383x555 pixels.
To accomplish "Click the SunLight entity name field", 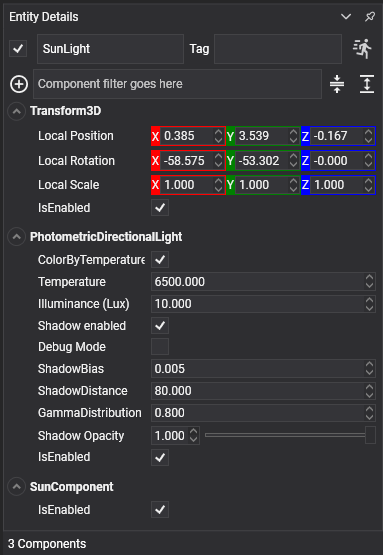I will [110, 49].
